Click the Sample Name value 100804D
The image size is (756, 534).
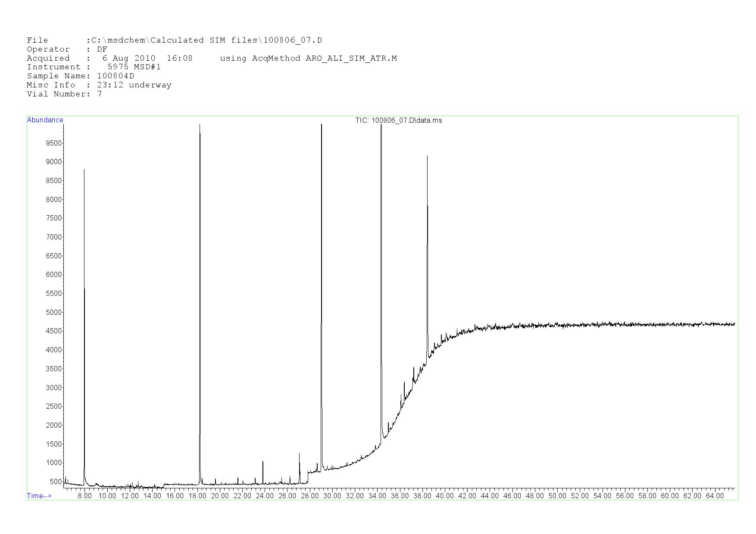point(116,76)
